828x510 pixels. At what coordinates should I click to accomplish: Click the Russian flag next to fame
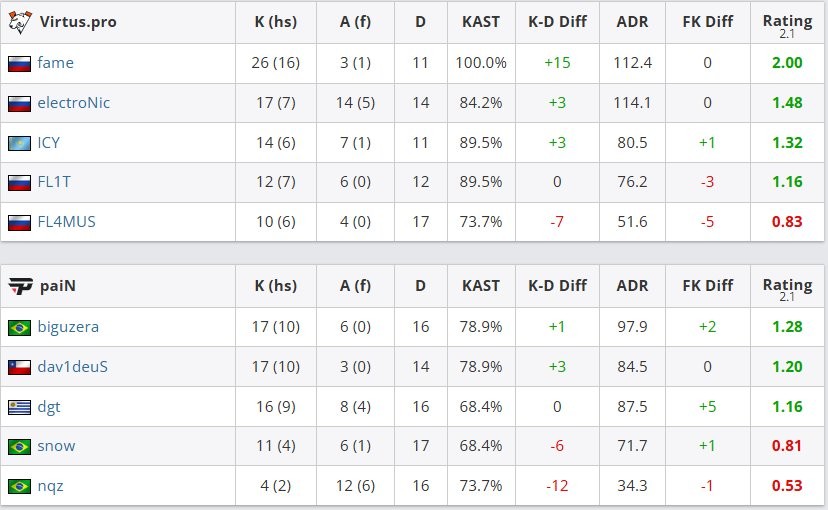click(19, 63)
